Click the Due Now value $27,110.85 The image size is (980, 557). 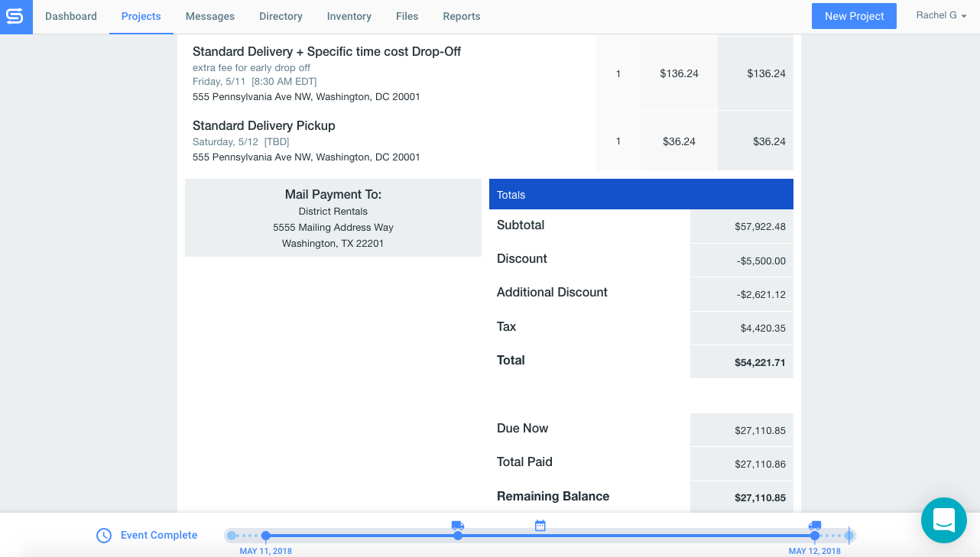point(760,430)
